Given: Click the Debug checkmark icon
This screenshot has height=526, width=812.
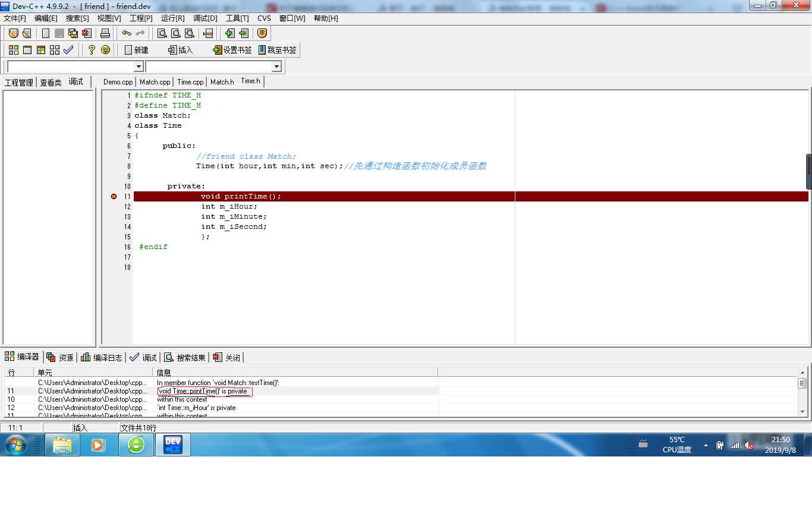Looking at the screenshot, I should click(x=68, y=50).
